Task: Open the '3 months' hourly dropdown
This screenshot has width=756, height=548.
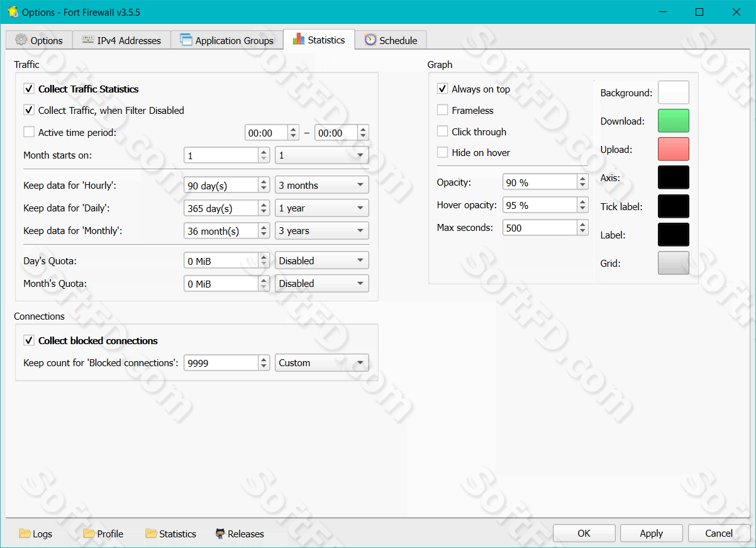Action: (322, 186)
